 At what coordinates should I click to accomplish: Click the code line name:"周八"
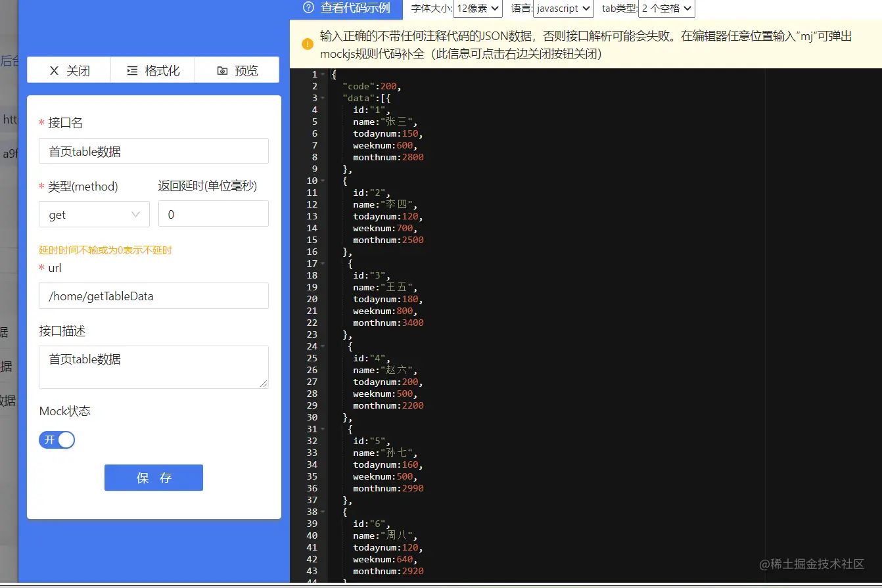pos(385,535)
